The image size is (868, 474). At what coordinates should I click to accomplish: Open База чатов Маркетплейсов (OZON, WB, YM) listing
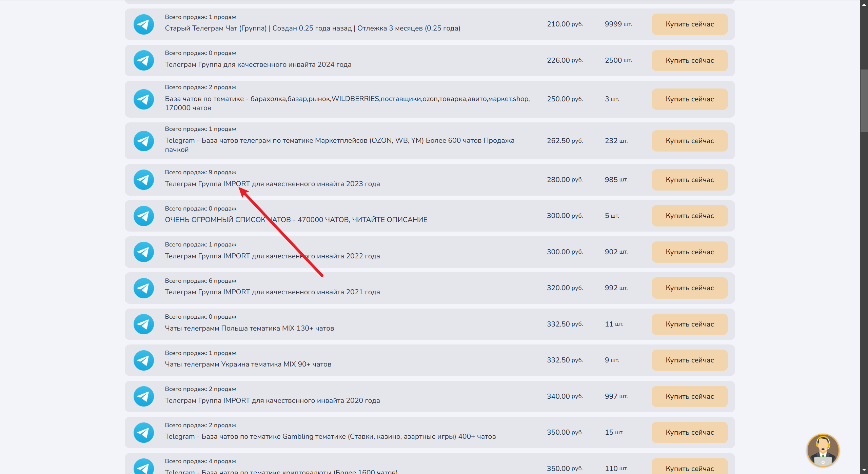(339, 145)
